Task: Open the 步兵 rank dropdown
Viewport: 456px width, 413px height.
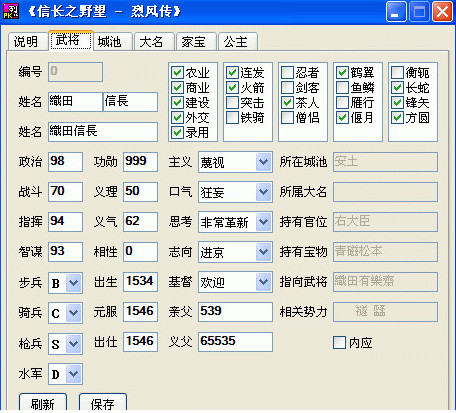Action: 65,283
